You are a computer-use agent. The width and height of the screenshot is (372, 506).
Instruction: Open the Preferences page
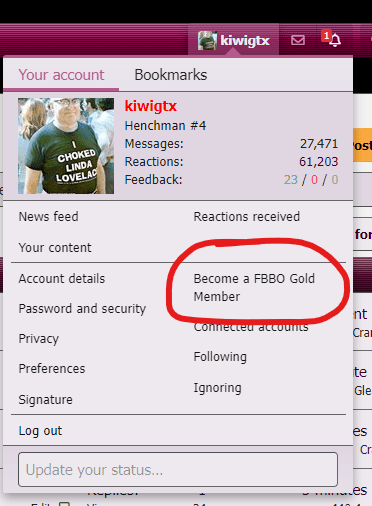(52, 369)
